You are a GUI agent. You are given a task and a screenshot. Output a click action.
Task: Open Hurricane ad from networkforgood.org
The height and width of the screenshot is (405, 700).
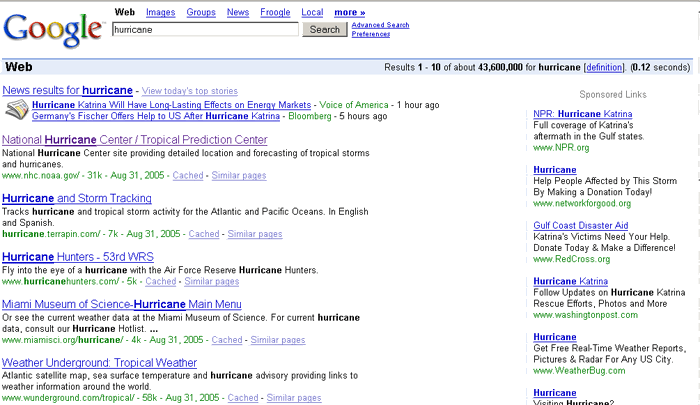pos(554,170)
